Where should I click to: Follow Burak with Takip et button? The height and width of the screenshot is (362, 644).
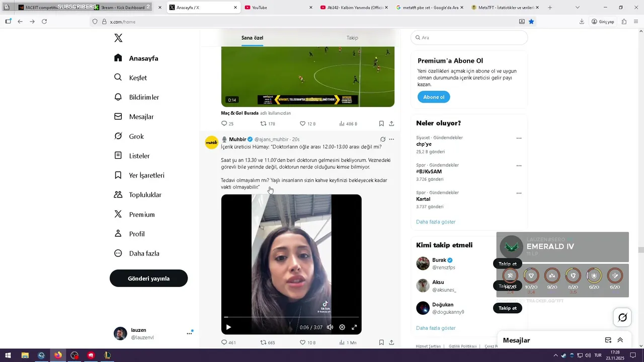[x=508, y=264]
